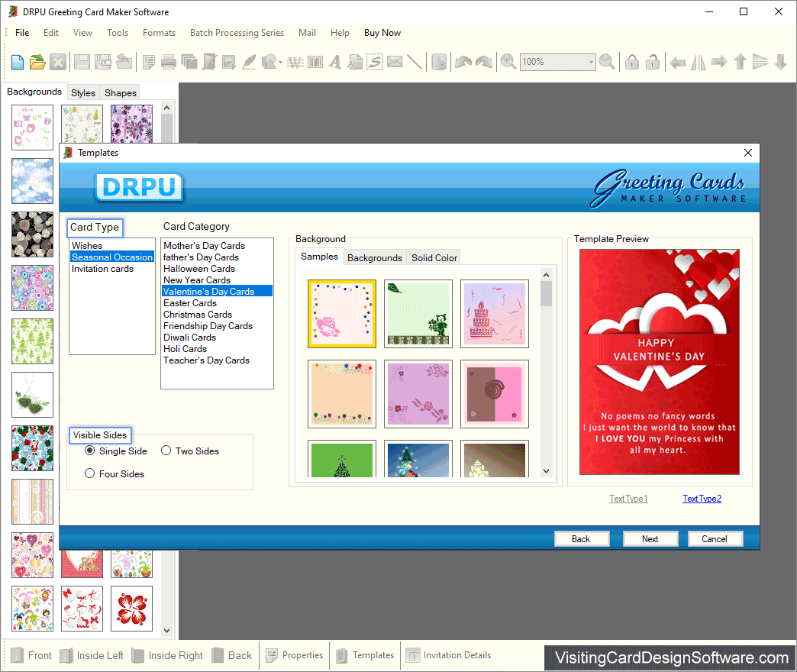The width and height of the screenshot is (797, 672).
Task: Open Invitation Details in bottom bar
Action: [x=448, y=655]
